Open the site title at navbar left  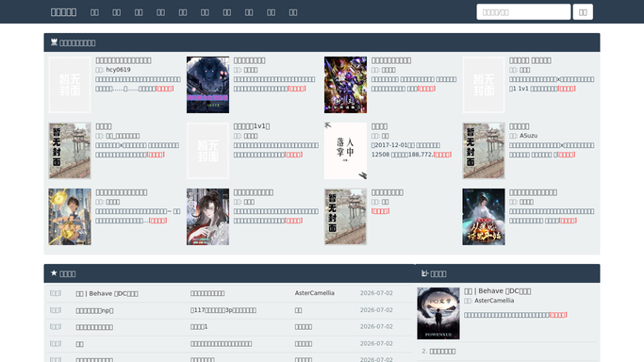coord(64,12)
